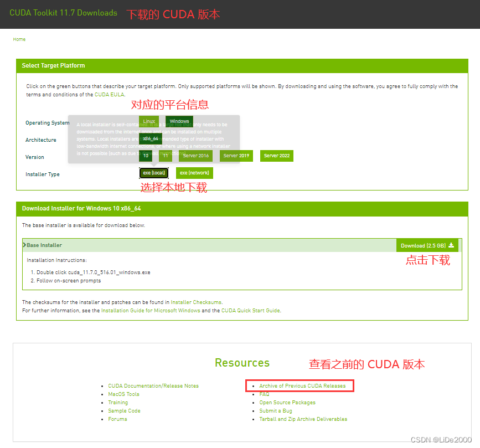Click cuda_11.7.0_516.01_windows.exe instruction text
The width and height of the screenshot is (480, 448).
pyautogui.click(x=109, y=272)
